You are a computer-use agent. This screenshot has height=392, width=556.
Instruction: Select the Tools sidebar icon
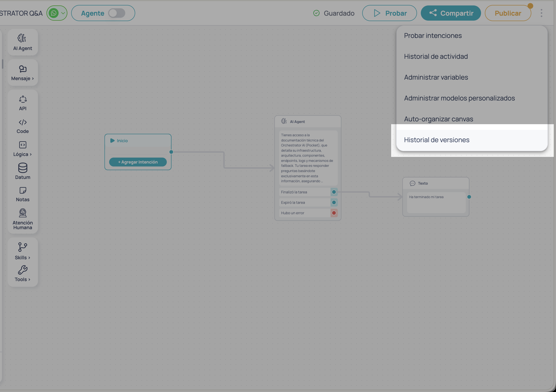23,273
